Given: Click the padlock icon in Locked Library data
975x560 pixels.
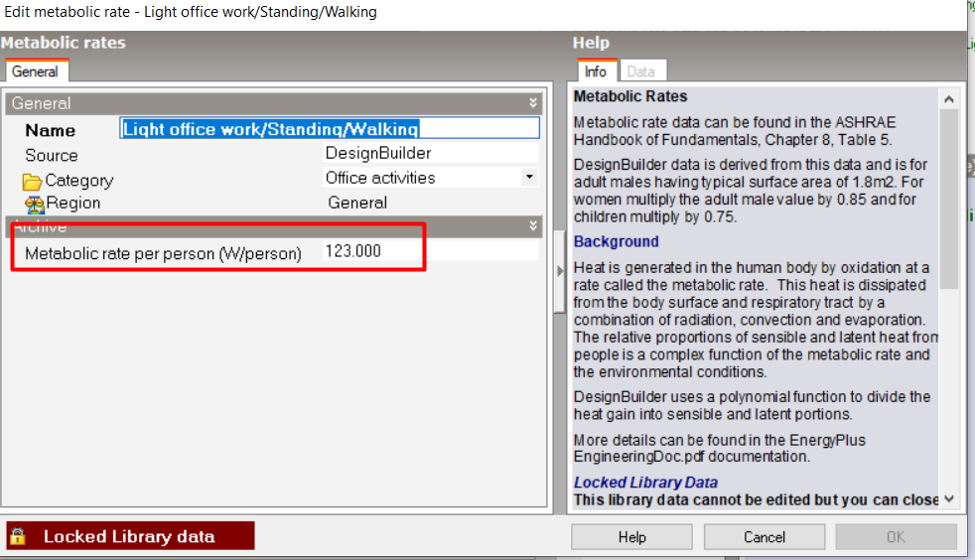Looking at the screenshot, I should pyautogui.click(x=18, y=536).
